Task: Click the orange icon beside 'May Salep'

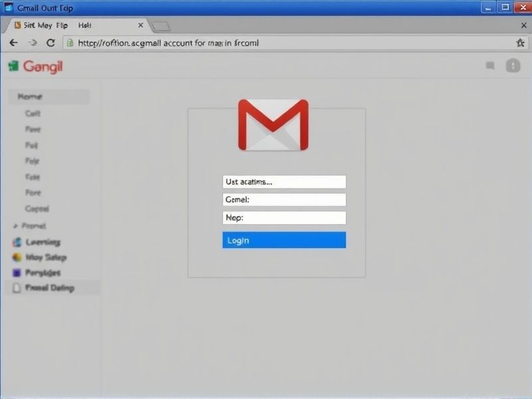Action: point(17,257)
